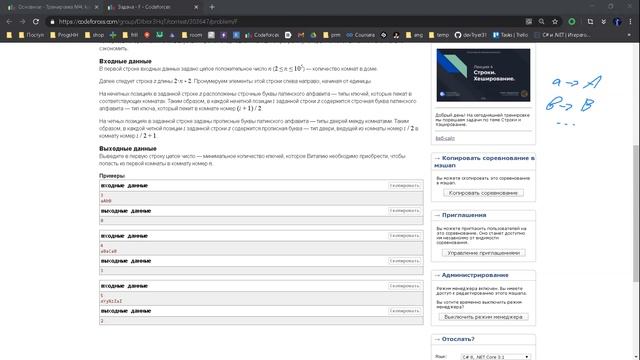Click the browser forward arrow

[22, 22]
